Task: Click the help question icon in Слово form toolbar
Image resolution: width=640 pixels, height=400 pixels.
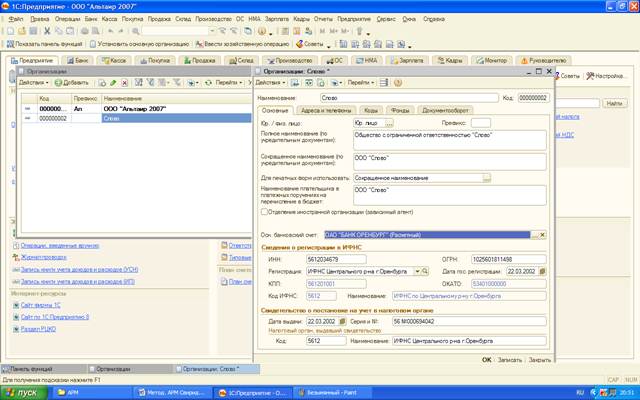Action: [x=398, y=83]
